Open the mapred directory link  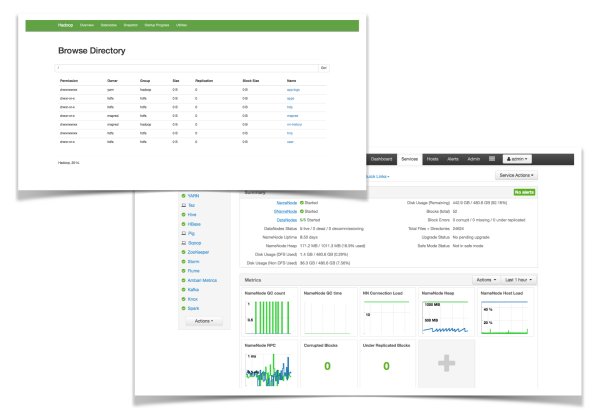[x=292, y=116]
